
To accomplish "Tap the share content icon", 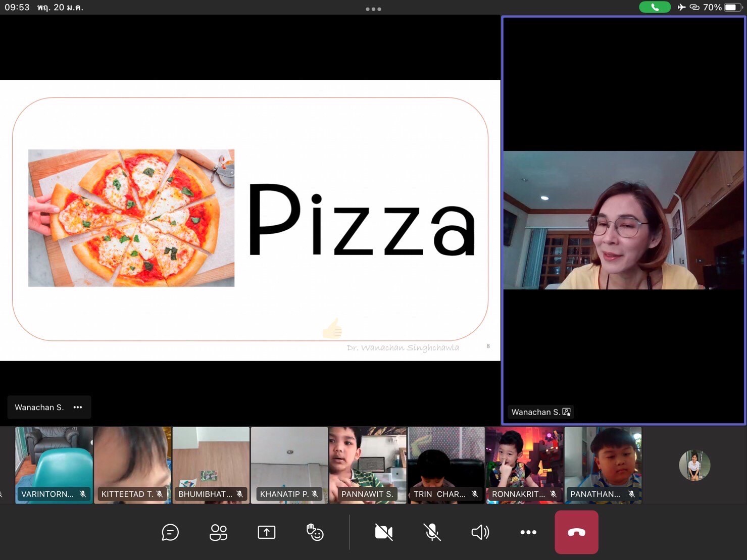I will 266,532.
